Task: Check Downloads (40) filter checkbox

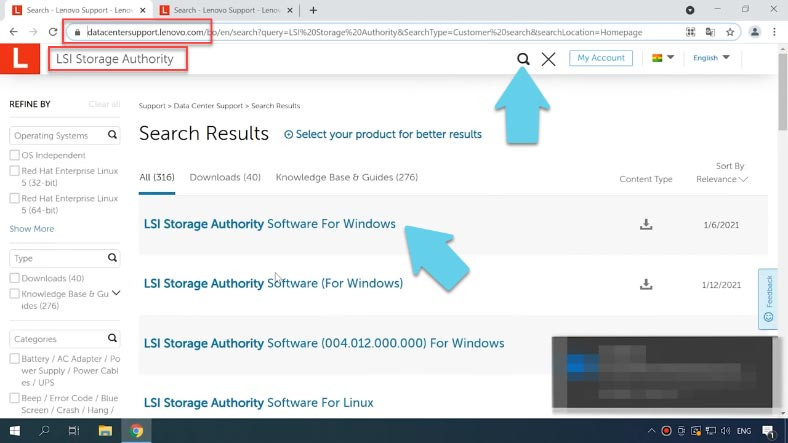Action: [15, 278]
